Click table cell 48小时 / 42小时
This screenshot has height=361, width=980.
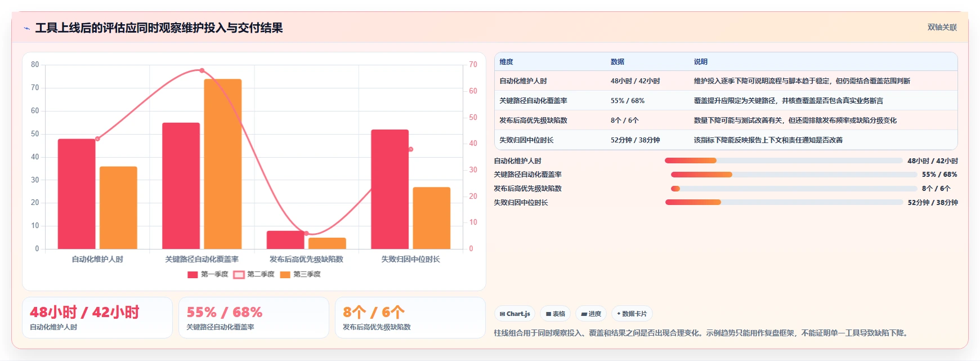636,81
